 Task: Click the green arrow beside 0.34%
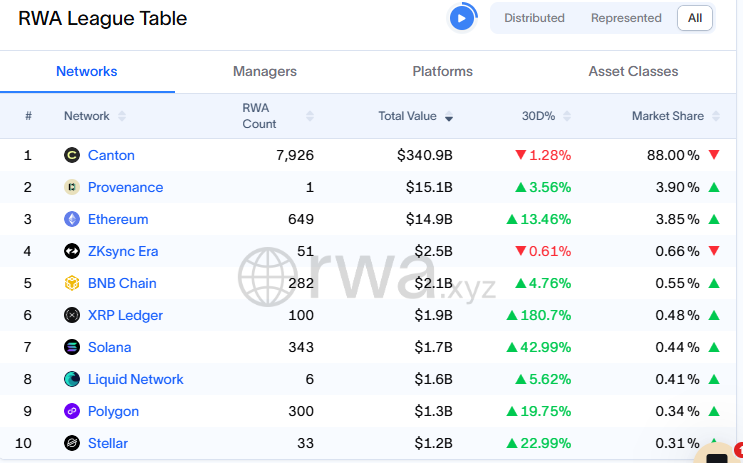click(x=714, y=411)
